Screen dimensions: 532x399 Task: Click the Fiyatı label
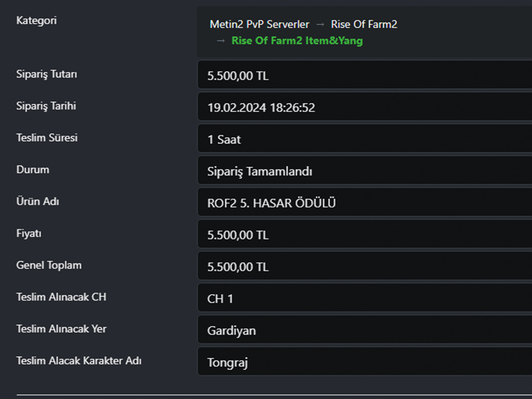pyautogui.click(x=29, y=233)
